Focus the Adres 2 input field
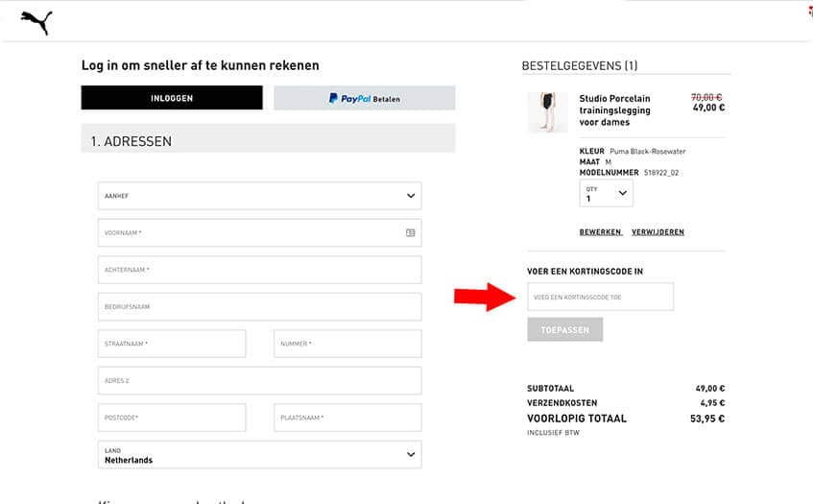The image size is (813, 504). 259,380
